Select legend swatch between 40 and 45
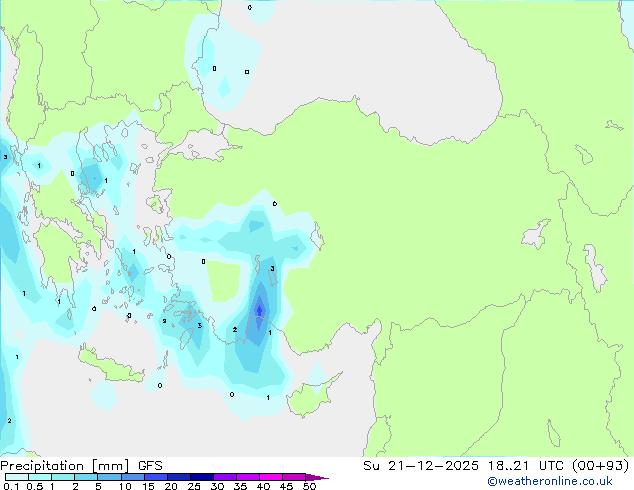This screenshot has height=490, width=634. (x=271, y=477)
